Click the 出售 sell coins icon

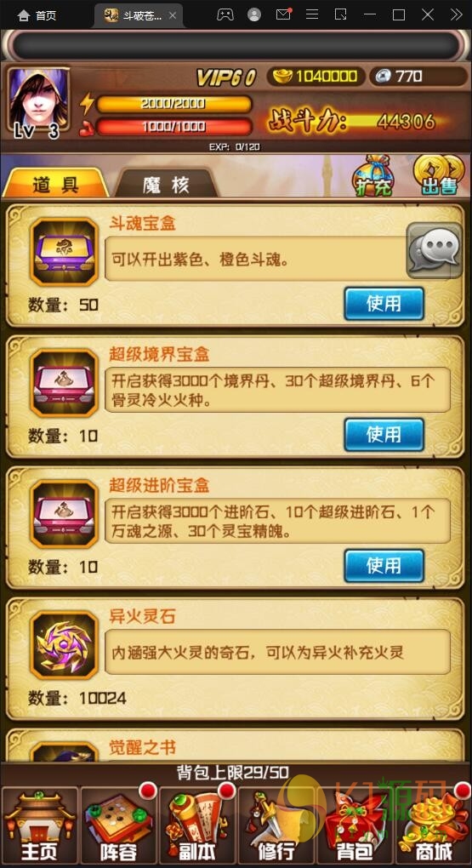[x=440, y=174]
